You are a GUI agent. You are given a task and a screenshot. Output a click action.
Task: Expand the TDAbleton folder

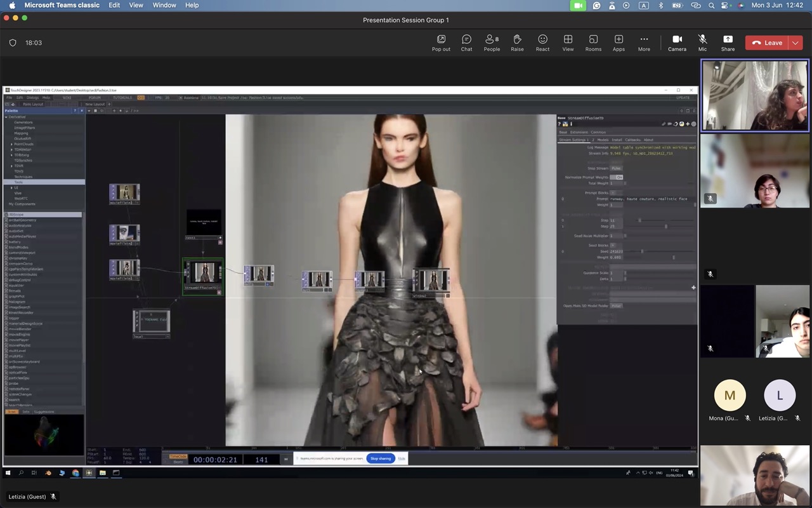tap(12, 149)
